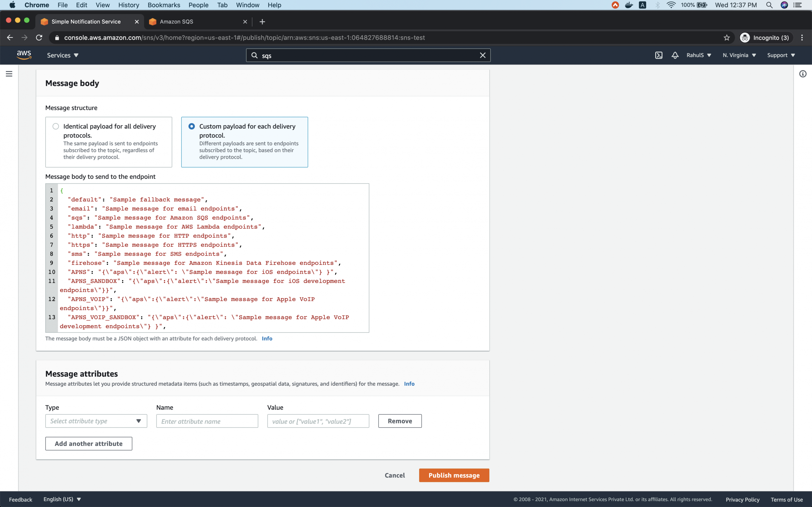This screenshot has width=812, height=507.
Task: Bookmark this page with the star icon
Action: pyautogui.click(x=727, y=37)
